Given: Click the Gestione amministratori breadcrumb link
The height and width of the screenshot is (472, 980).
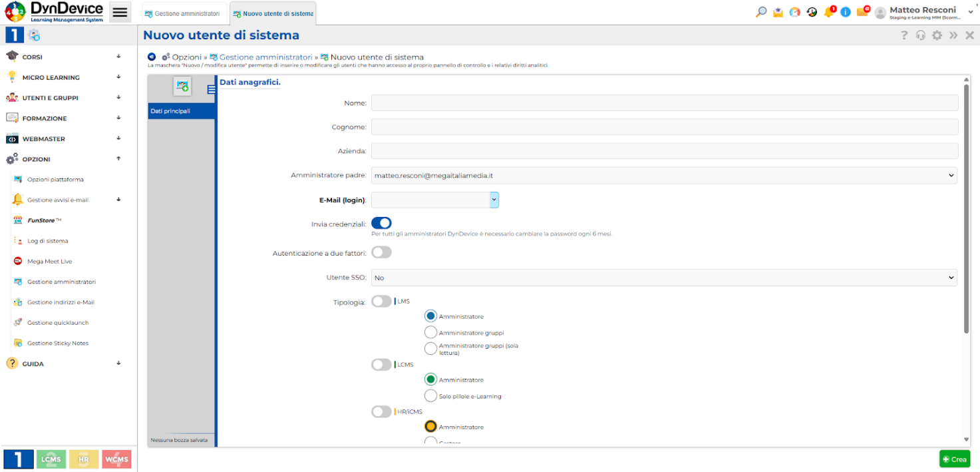Looking at the screenshot, I should click(265, 57).
